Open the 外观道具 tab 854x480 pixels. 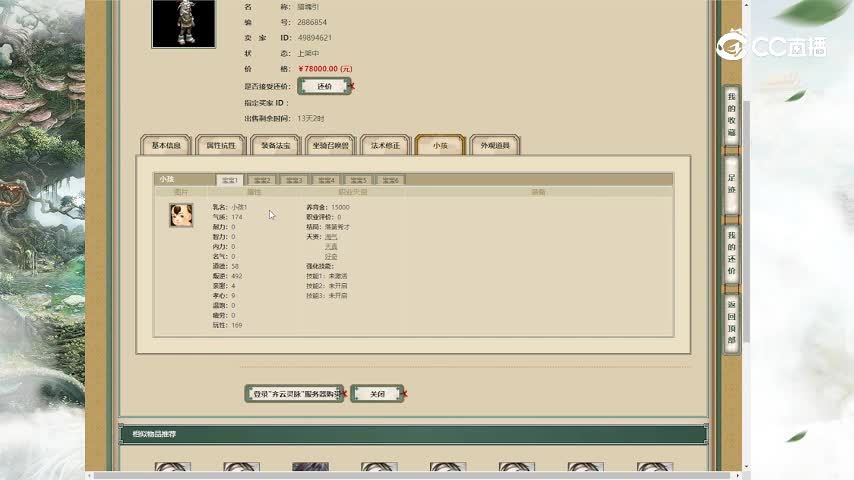(495, 146)
